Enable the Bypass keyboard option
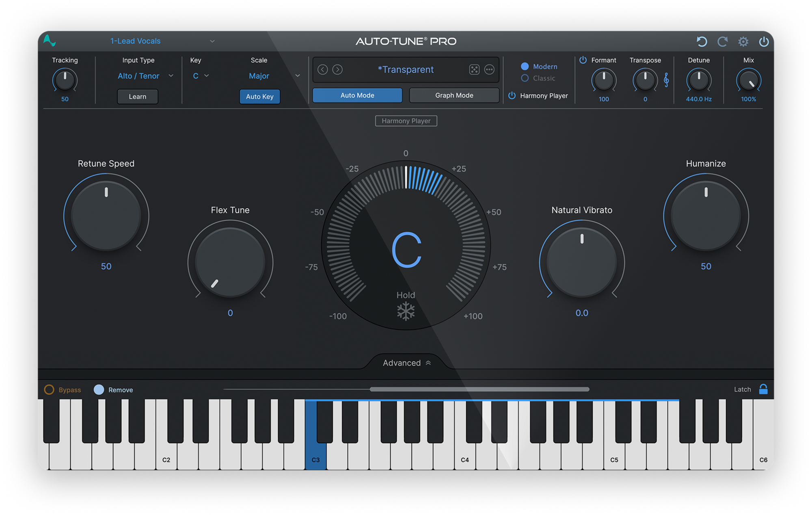Image resolution: width=812 pixels, height=515 pixels. coord(49,389)
